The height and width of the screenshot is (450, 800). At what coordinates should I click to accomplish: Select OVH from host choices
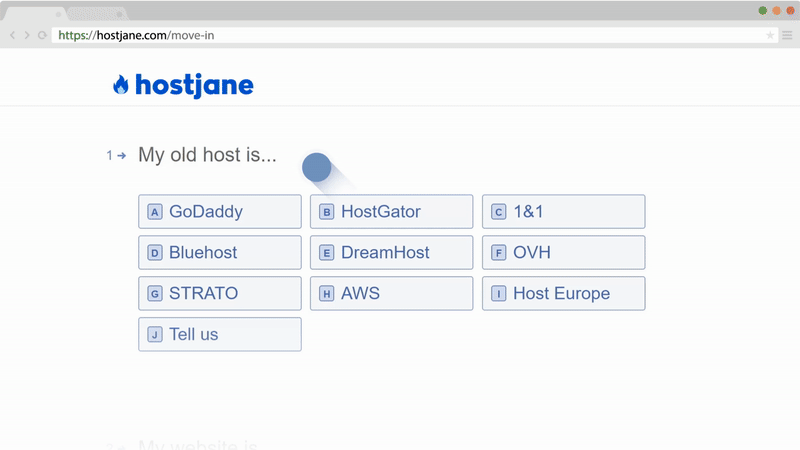pos(563,253)
